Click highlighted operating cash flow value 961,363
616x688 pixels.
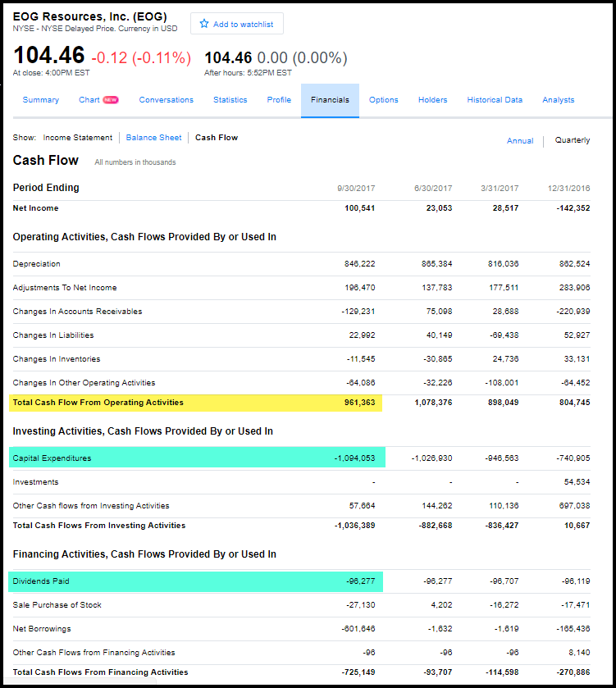pyautogui.click(x=360, y=403)
